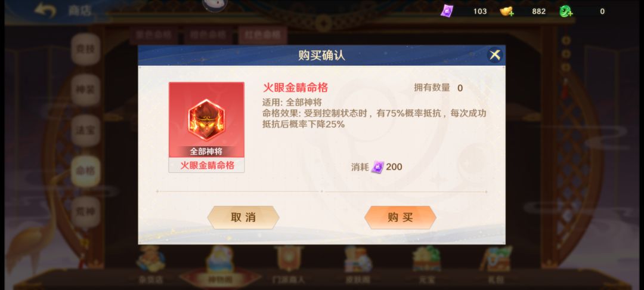Select the 竞技 sidebar category
Viewport: 644px width, 290px height.
85,49
